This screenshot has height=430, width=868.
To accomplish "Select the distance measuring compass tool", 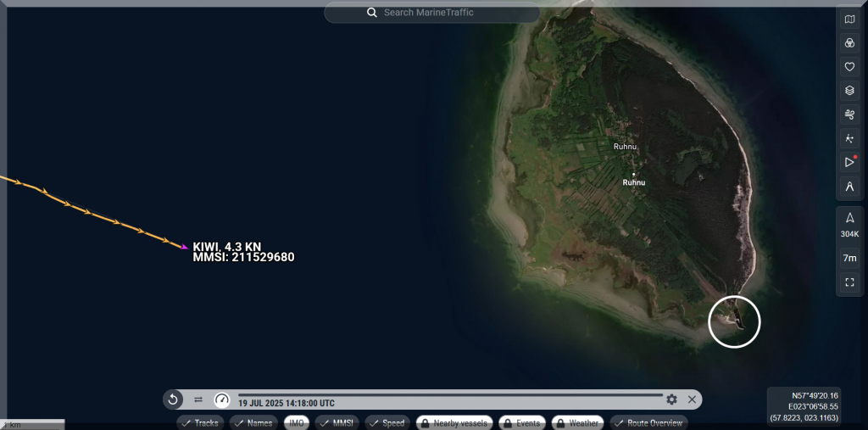I will pyautogui.click(x=849, y=186).
